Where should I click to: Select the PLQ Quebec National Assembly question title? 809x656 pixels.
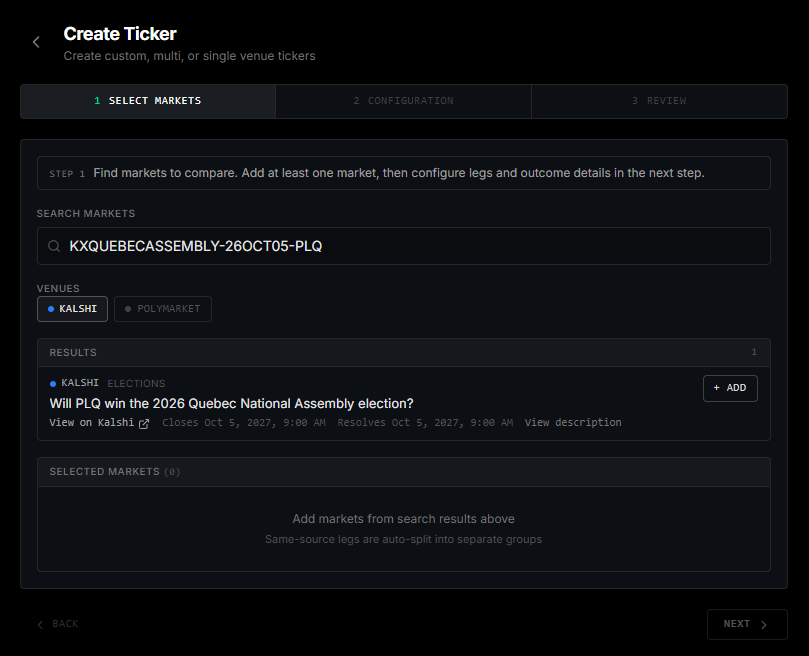pyautogui.click(x=232, y=404)
